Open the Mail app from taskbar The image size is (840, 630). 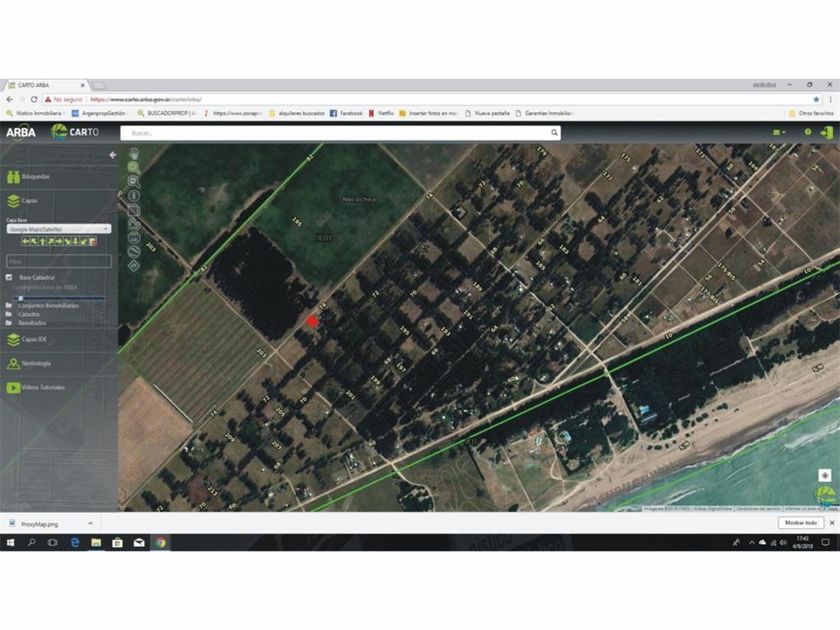click(x=139, y=543)
